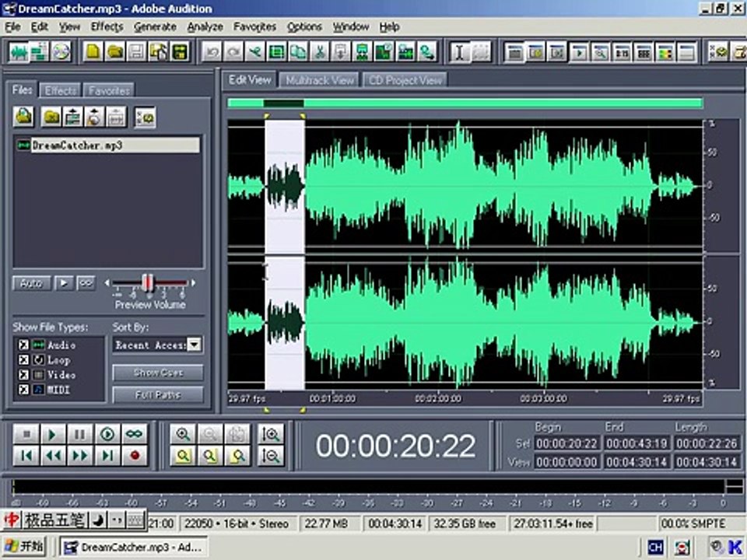
Task: Click the preview play button in Files panel
Action: pyautogui.click(x=63, y=283)
